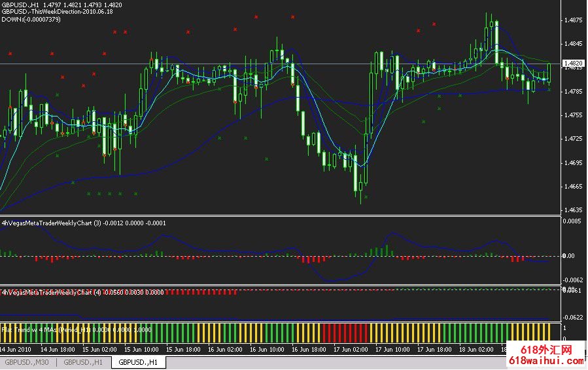
Task: Click the 15 Jun 10:00 time label
Action: (x=141, y=349)
